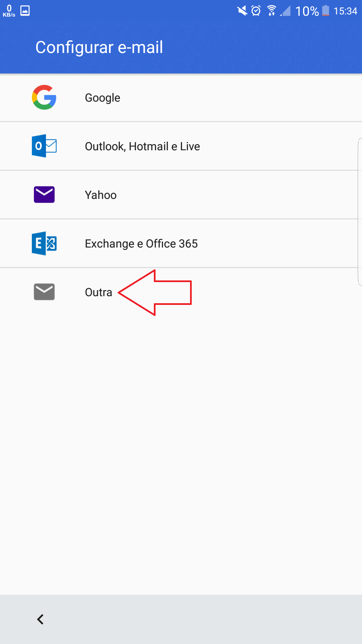Tap the Configurar e-mail title
The height and width of the screenshot is (644, 362).
coord(99,47)
